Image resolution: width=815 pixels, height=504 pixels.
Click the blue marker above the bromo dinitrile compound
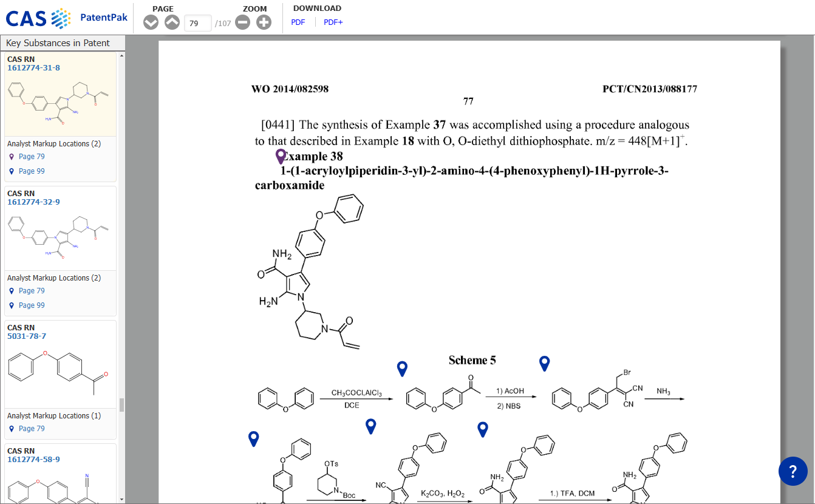point(545,363)
